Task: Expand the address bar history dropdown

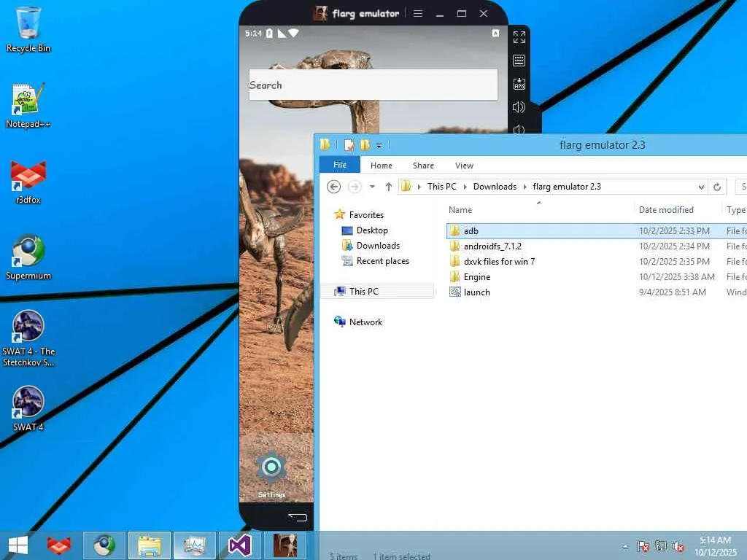Action: pyautogui.click(x=701, y=187)
